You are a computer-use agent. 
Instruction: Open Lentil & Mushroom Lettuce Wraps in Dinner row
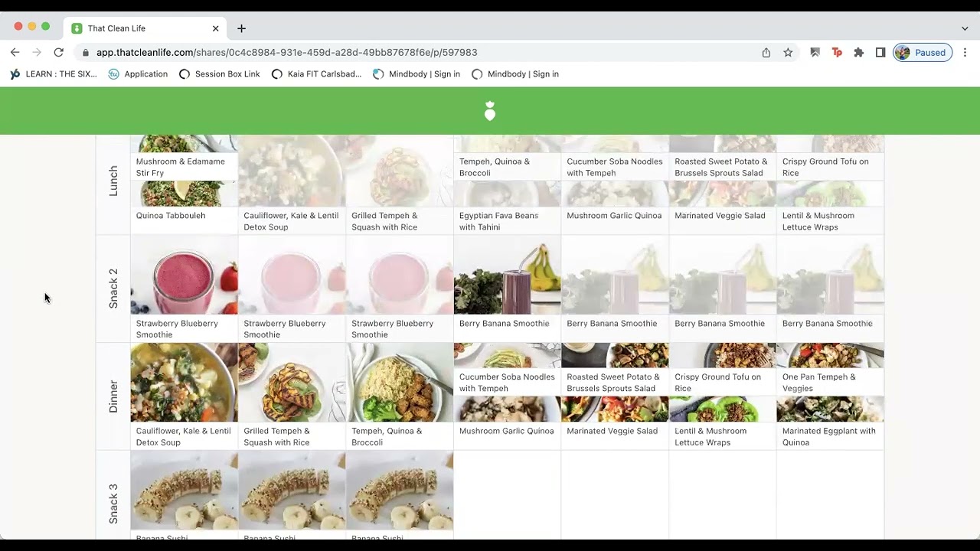point(723,422)
